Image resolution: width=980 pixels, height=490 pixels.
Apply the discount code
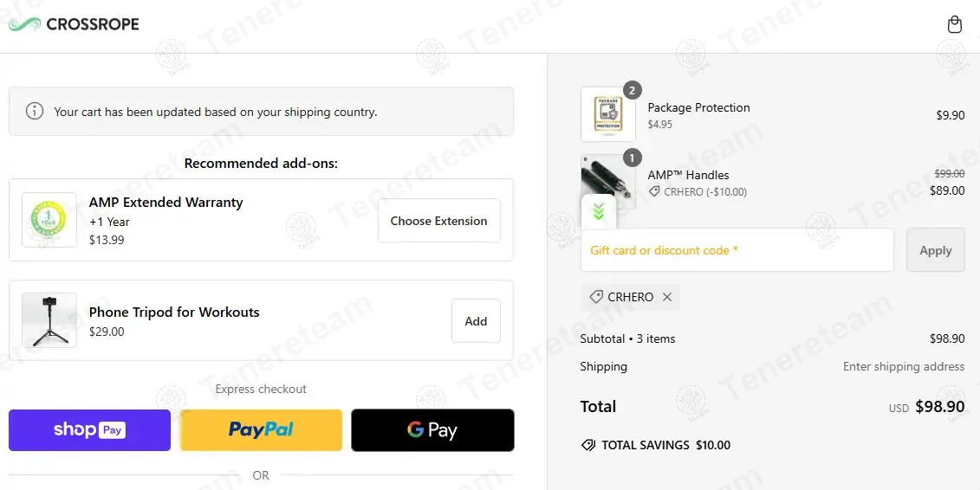(935, 250)
